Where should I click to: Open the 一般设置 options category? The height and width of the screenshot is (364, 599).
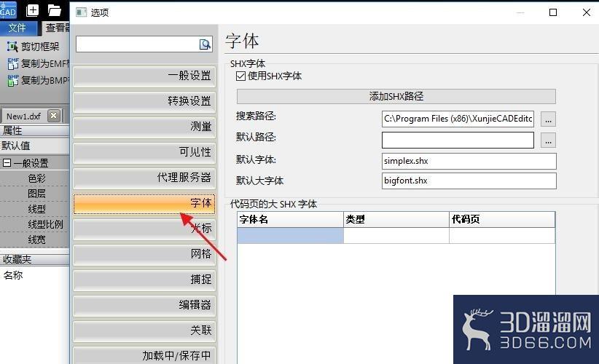(144, 76)
